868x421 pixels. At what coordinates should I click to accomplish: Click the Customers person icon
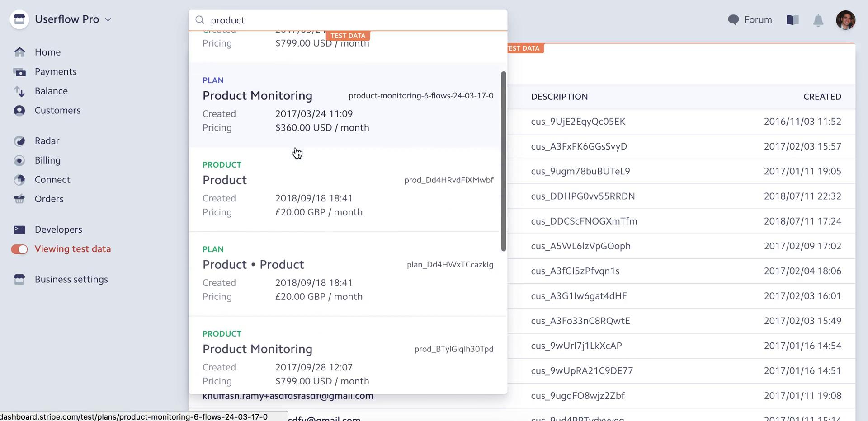pos(19,111)
